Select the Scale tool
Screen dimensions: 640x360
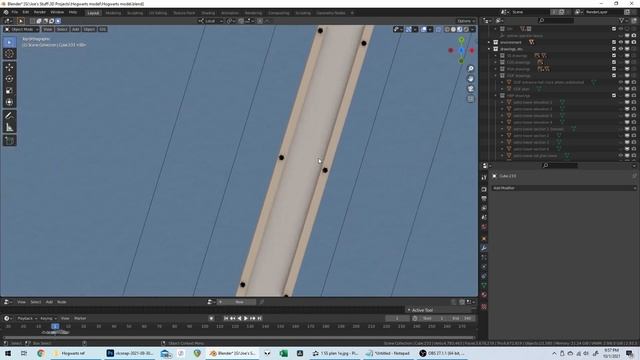click(9, 91)
